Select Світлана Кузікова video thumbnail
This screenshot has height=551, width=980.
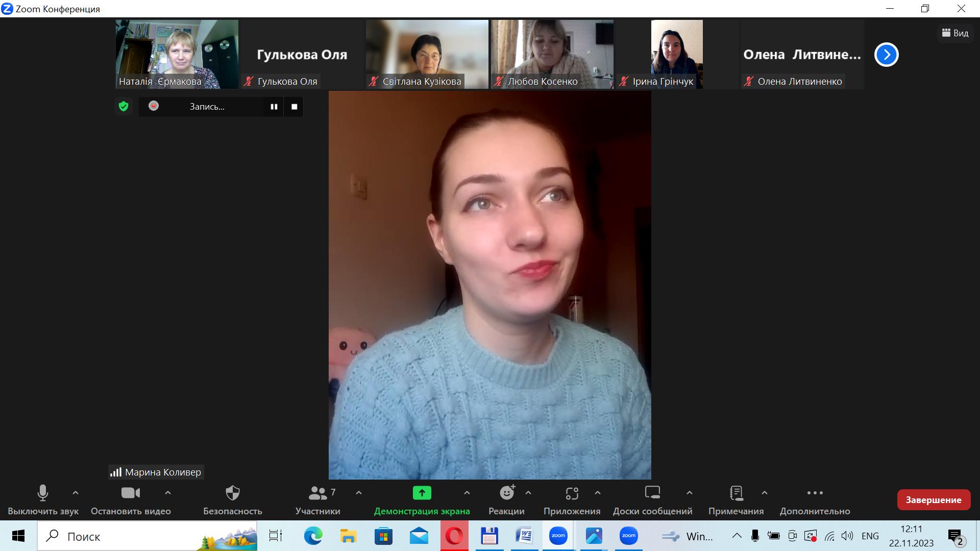[427, 54]
